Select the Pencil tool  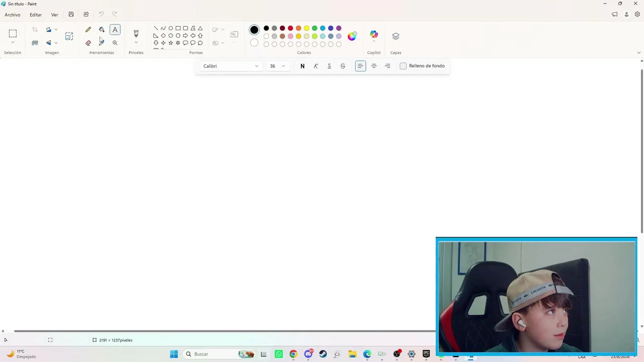click(88, 30)
